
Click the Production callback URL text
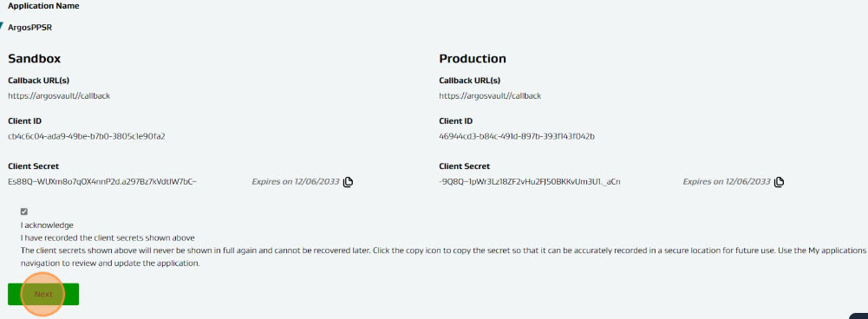coord(490,96)
